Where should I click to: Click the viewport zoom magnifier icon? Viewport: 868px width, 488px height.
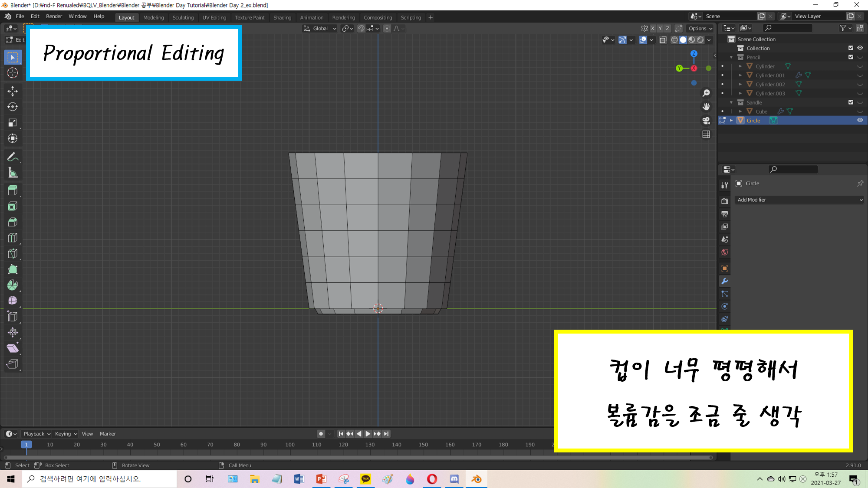tap(706, 93)
